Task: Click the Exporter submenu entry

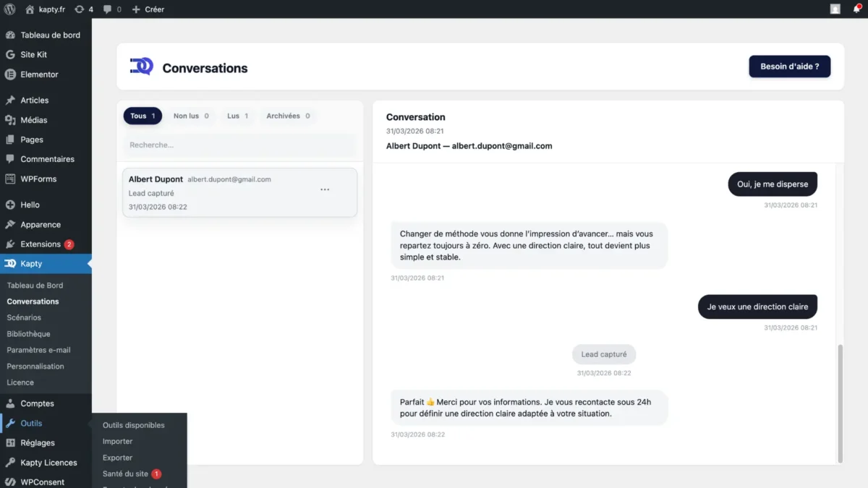Action: 117,458
